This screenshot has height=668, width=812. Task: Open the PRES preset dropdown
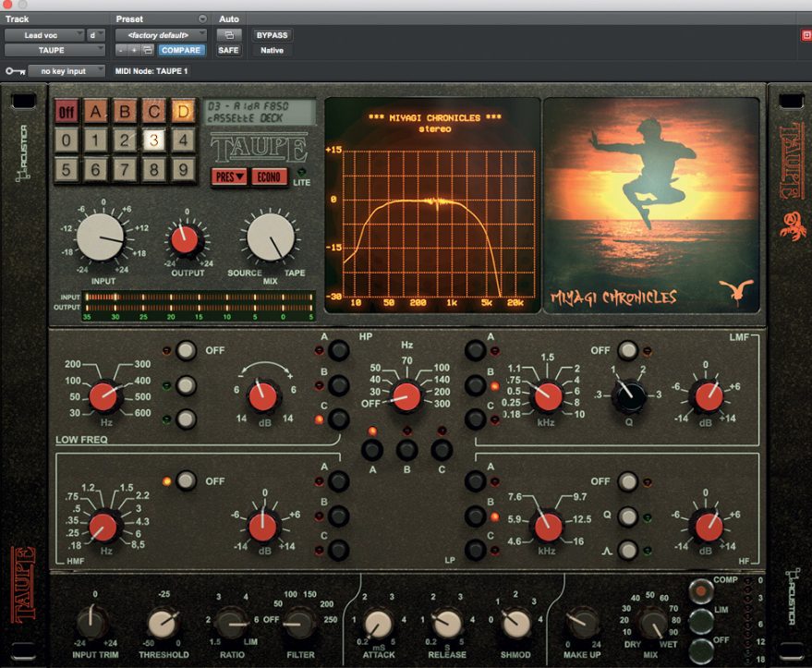(x=229, y=177)
